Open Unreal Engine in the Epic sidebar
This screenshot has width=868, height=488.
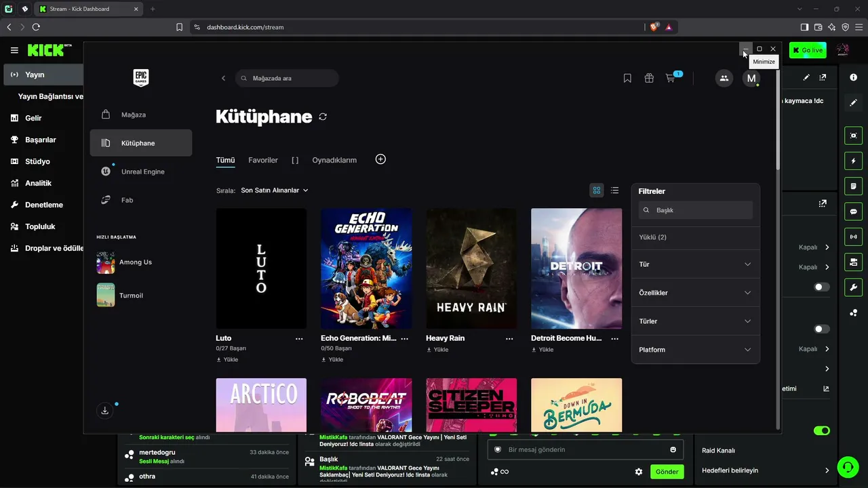(x=141, y=171)
